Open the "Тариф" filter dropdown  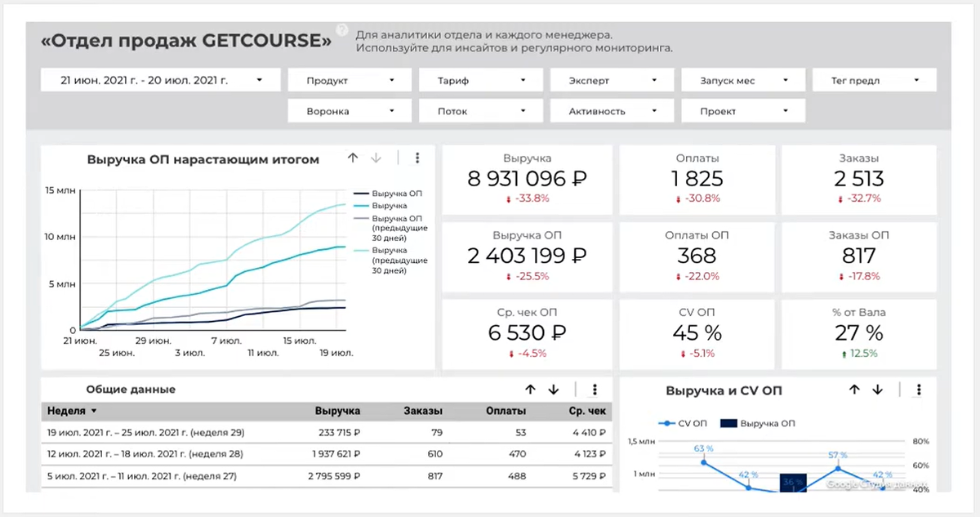pos(480,80)
